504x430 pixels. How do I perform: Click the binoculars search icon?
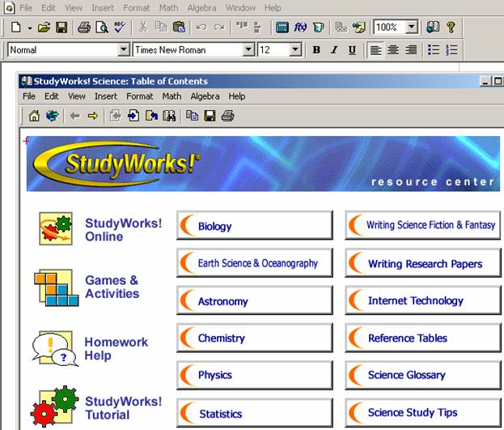tap(169, 116)
